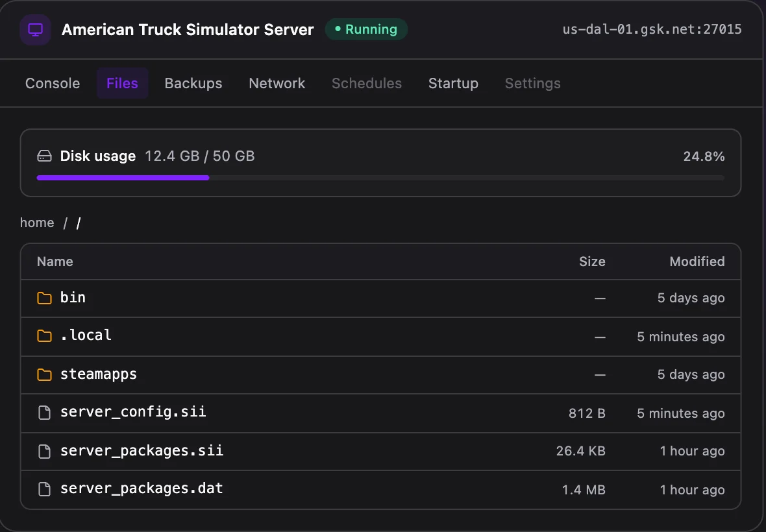Click bin row's 5 days ago timestamp
This screenshot has height=532, width=766.
click(691, 298)
